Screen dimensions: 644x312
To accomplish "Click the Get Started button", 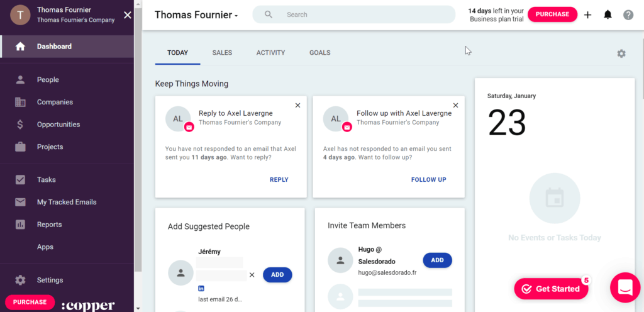I will [551, 289].
